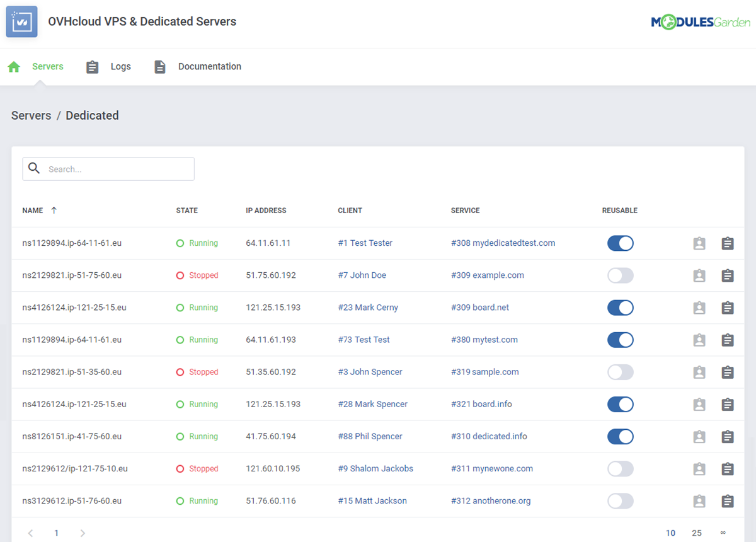Click the search magnifier icon
Screen dimensions: 756x542
point(34,168)
